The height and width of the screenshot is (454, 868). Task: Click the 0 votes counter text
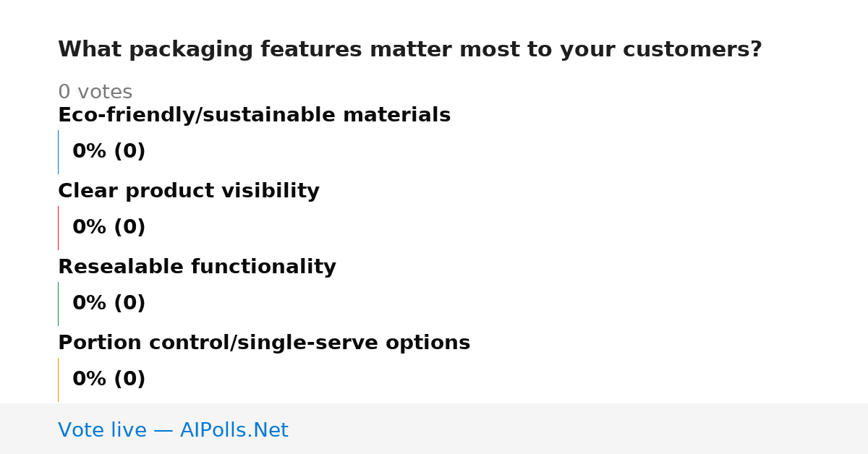[95, 93]
